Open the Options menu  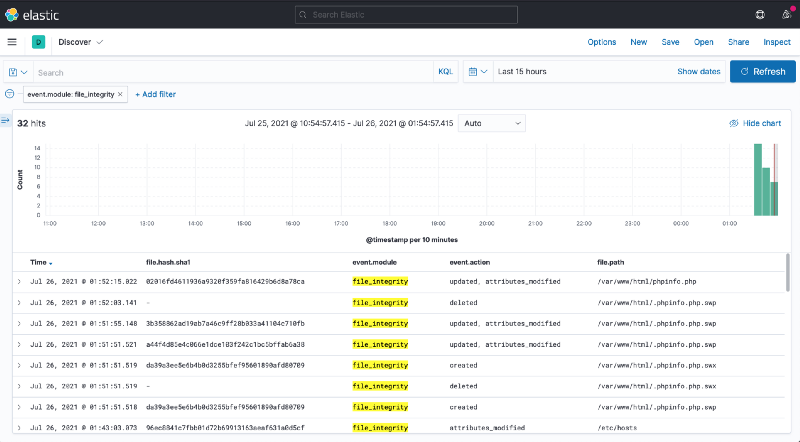coord(602,42)
